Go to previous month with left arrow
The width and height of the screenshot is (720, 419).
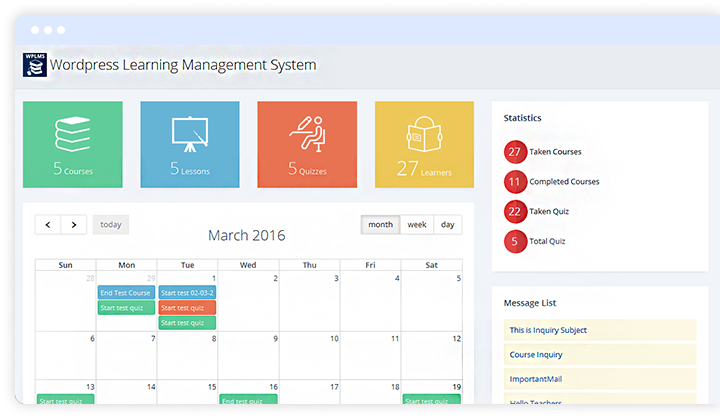pyautogui.click(x=48, y=225)
